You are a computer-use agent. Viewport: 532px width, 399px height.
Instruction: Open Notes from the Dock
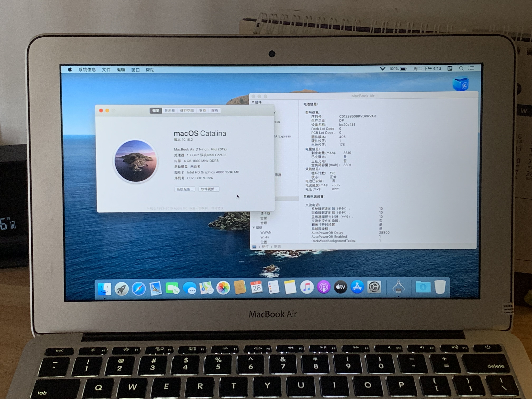click(x=290, y=287)
